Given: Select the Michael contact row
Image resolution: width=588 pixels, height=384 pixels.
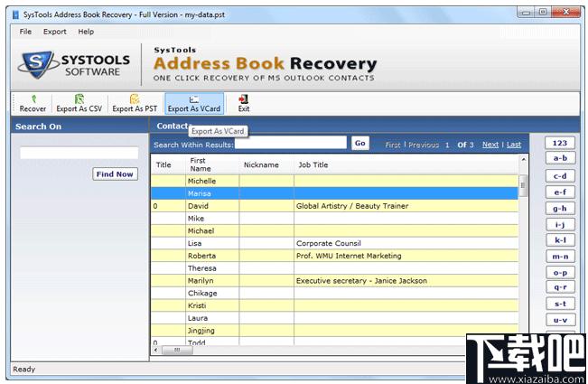Looking at the screenshot, I should pyautogui.click(x=335, y=230).
